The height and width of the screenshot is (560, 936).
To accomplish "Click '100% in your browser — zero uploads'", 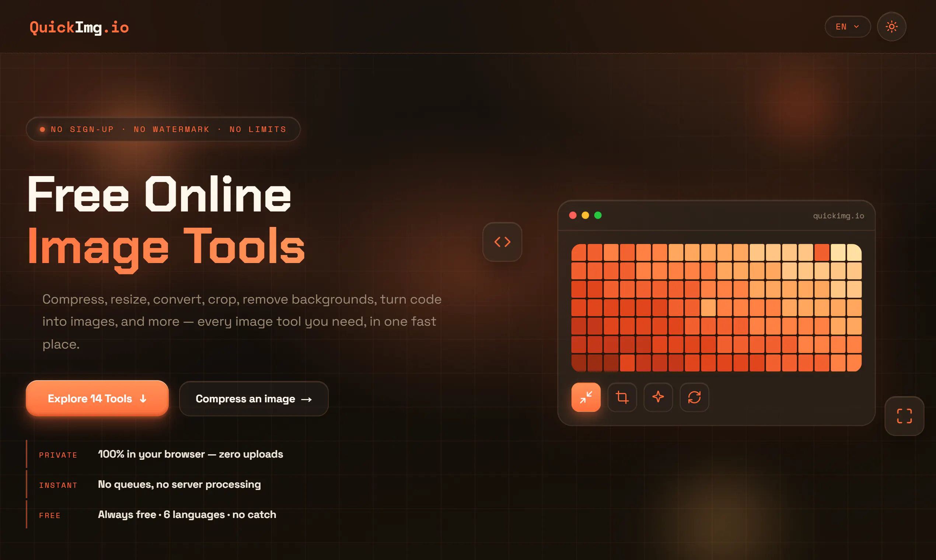I will (x=191, y=454).
